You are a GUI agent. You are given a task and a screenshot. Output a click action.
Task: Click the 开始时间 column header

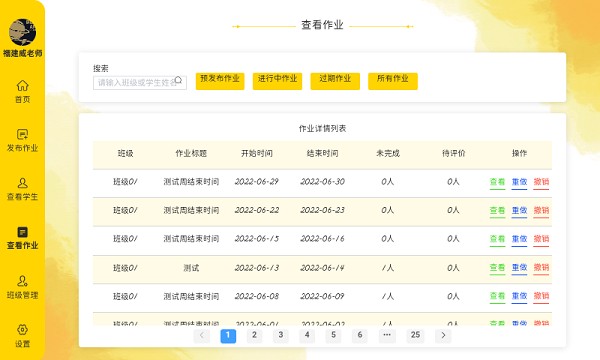(x=257, y=153)
